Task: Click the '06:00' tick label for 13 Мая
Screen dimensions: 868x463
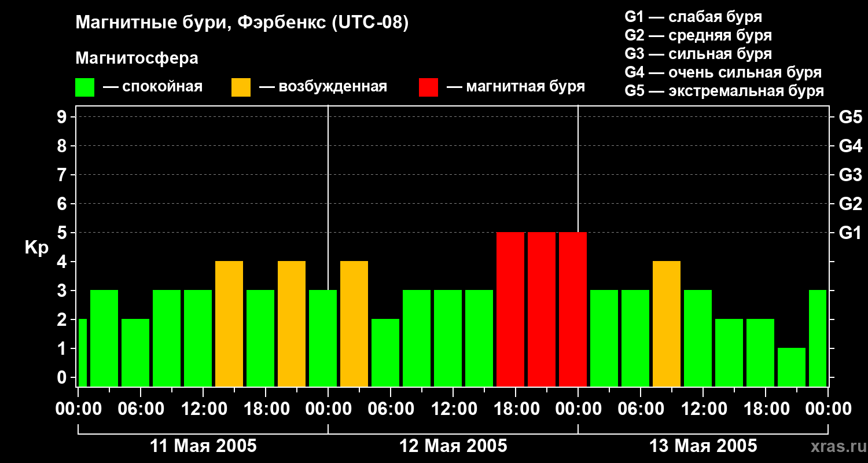Action: 641,409
